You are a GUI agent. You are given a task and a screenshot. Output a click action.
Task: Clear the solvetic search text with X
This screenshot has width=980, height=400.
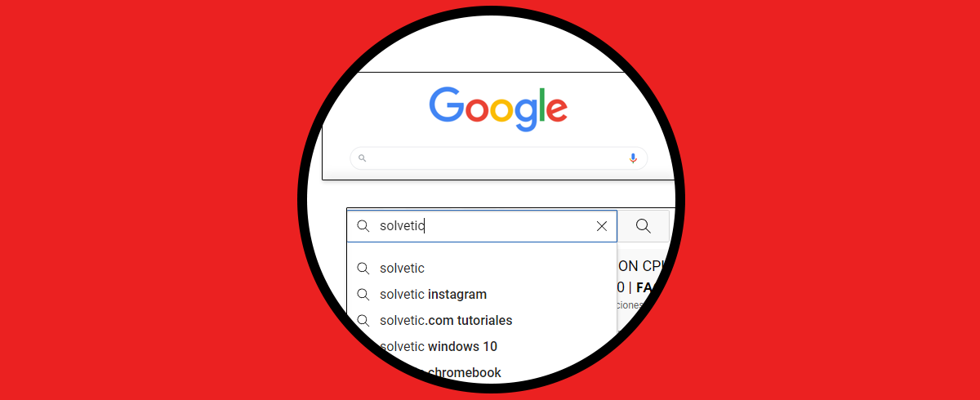tap(602, 226)
